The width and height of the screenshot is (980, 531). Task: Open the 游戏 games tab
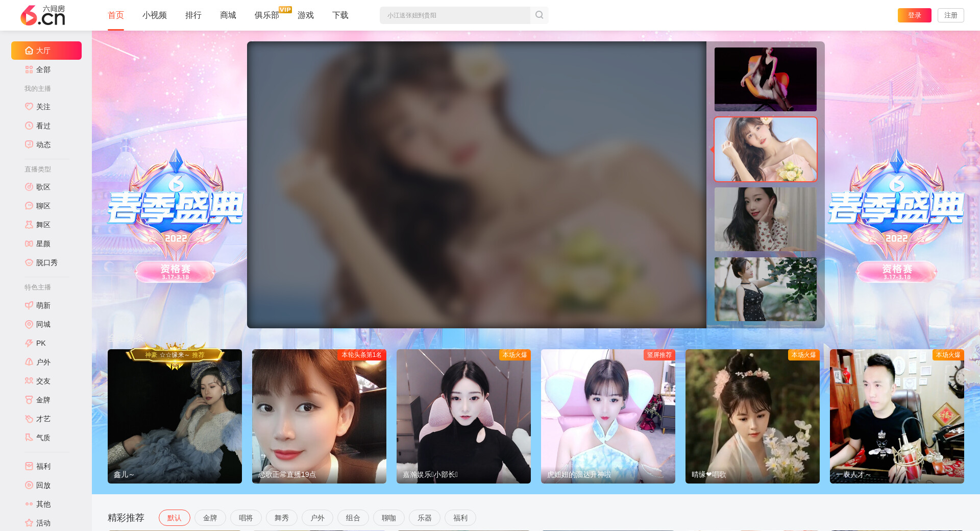tap(306, 15)
